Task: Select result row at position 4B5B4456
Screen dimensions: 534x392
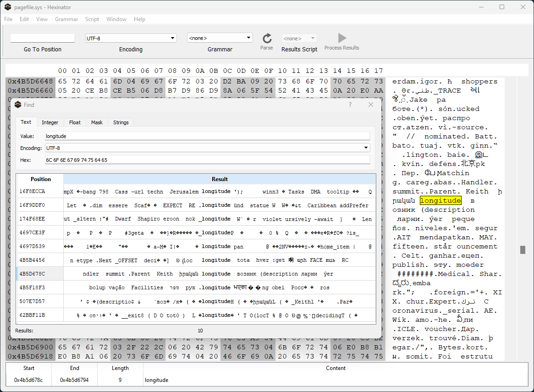Action: 197,260
